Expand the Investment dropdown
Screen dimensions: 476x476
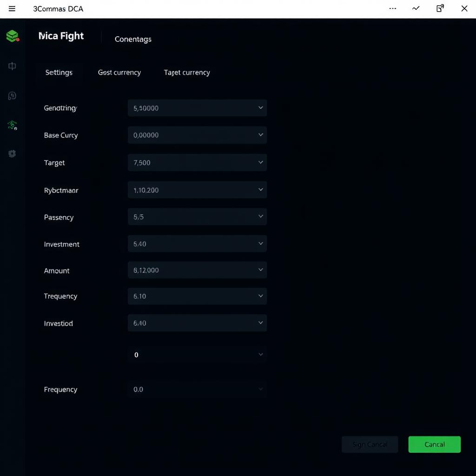tap(197, 244)
